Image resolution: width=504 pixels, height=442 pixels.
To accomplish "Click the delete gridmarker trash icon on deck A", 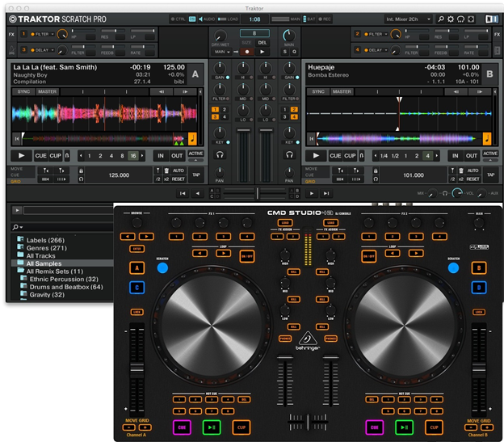I will click(166, 170).
